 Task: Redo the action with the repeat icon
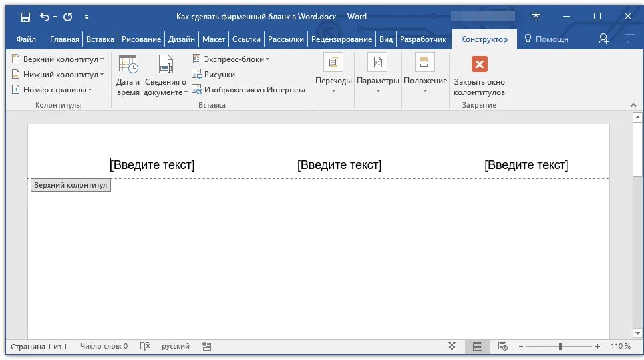click(68, 17)
